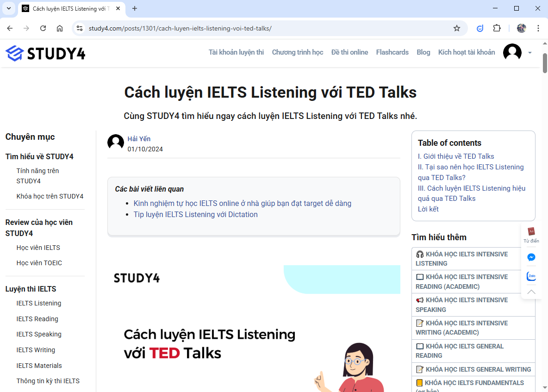The image size is (548, 392).
Task: Open Thông tin kỳ thi IELTS
Action: [x=48, y=381]
